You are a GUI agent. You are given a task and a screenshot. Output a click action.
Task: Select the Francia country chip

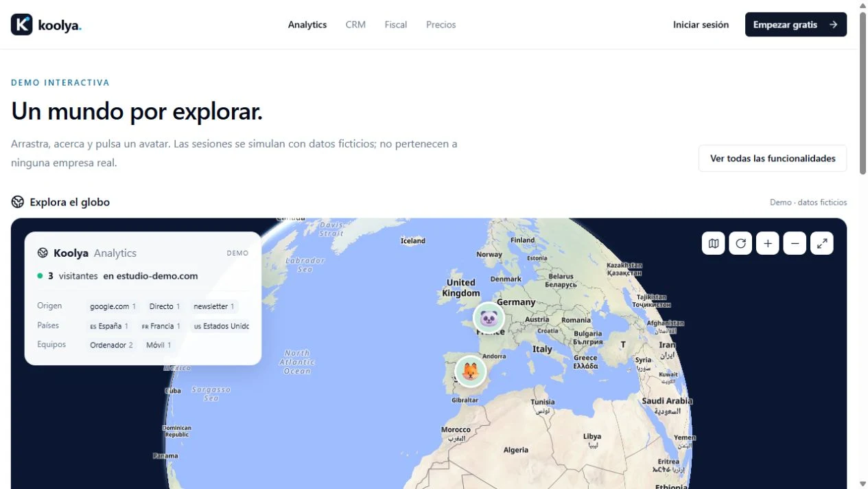161,326
